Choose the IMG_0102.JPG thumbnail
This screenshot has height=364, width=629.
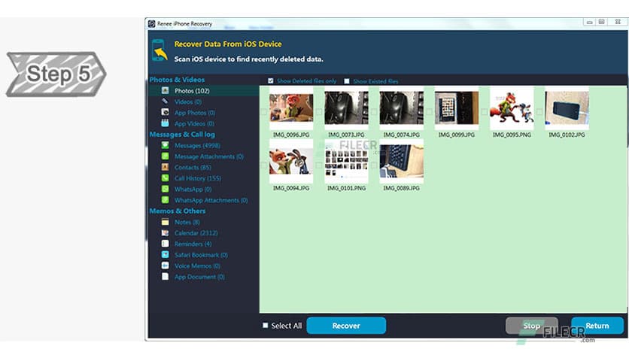(567, 108)
